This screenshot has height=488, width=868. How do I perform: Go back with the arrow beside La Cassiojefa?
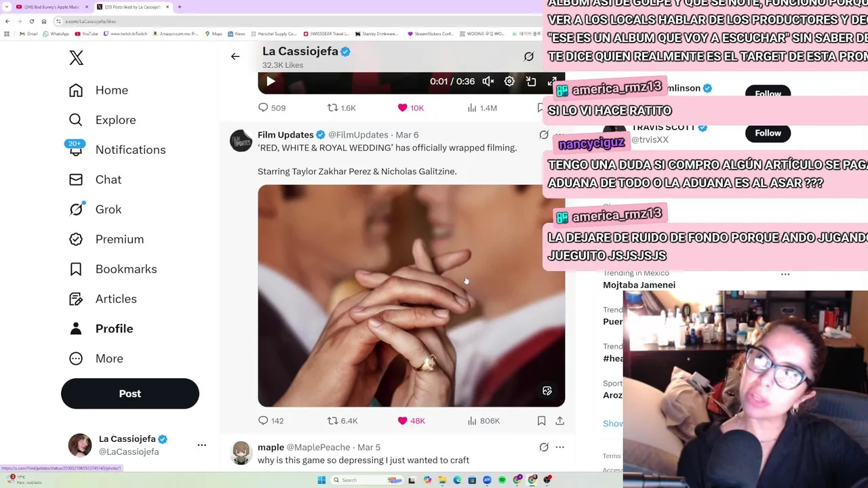tap(235, 57)
